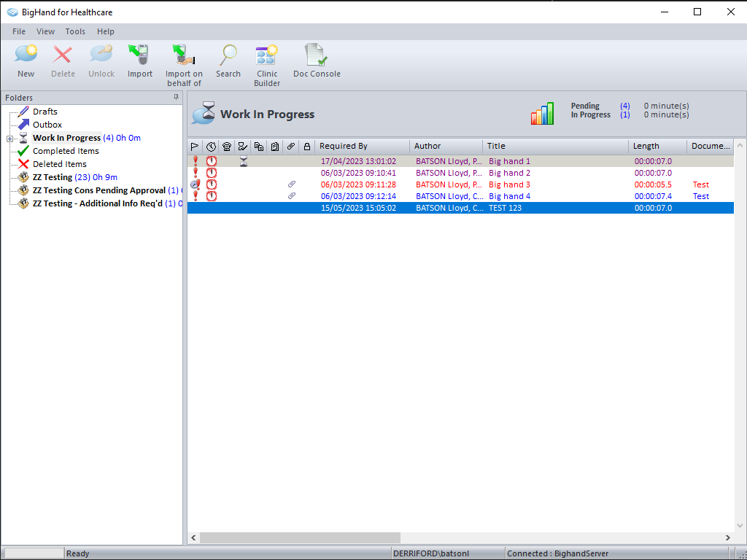The image size is (747, 560).
Task: Sort by the attachment paperclip column icon
Action: pos(291,146)
